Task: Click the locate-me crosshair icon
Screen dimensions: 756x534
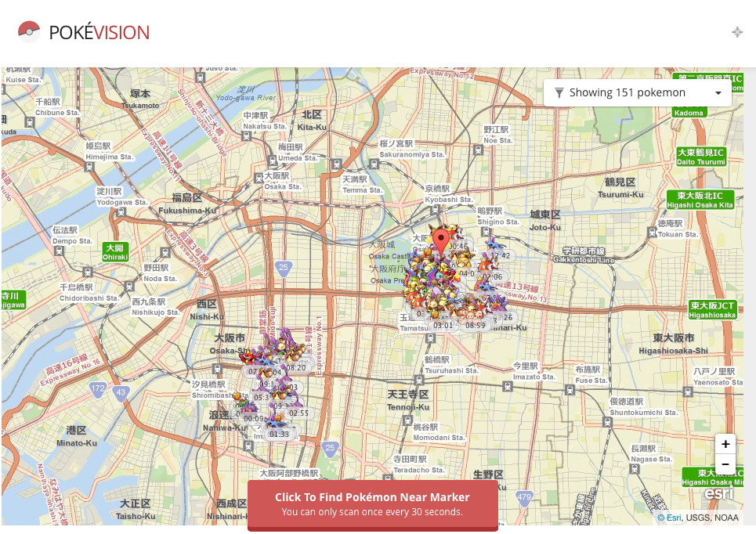Action: [737, 32]
